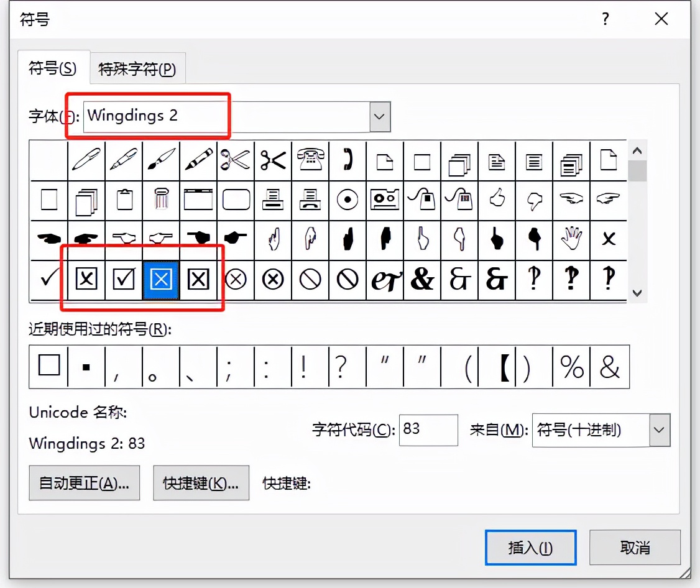The image size is (700, 588).
Task: Select the plain checkmark symbol
Action: (x=48, y=280)
